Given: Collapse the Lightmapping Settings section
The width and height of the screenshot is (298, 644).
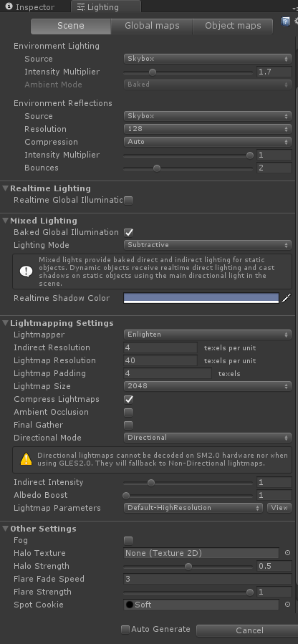Looking at the screenshot, I should click(6, 323).
